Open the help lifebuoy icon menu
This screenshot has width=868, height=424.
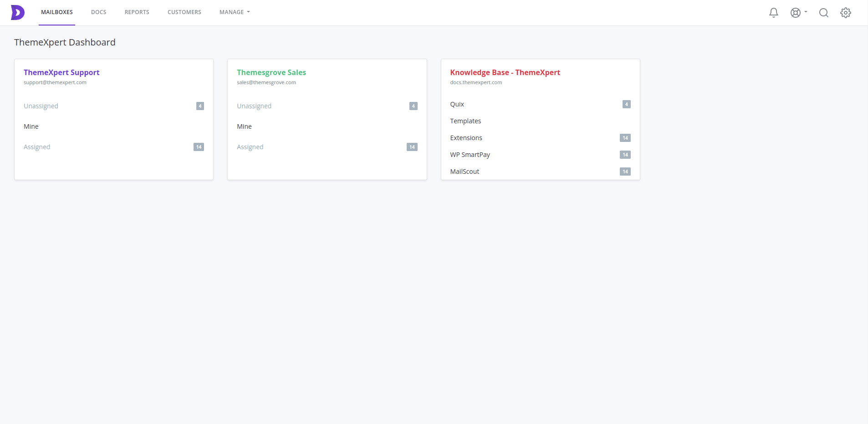798,13
